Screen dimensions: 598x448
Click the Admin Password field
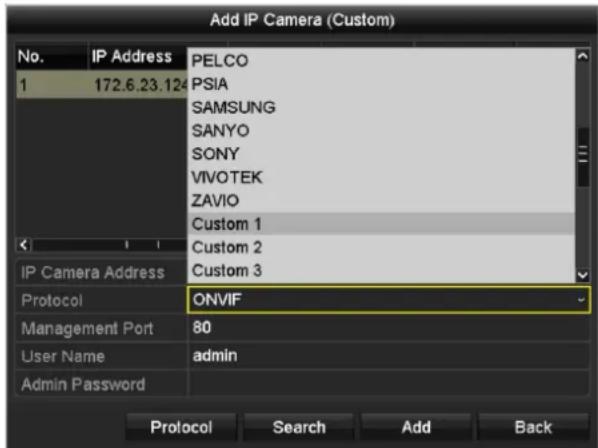click(x=389, y=384)
